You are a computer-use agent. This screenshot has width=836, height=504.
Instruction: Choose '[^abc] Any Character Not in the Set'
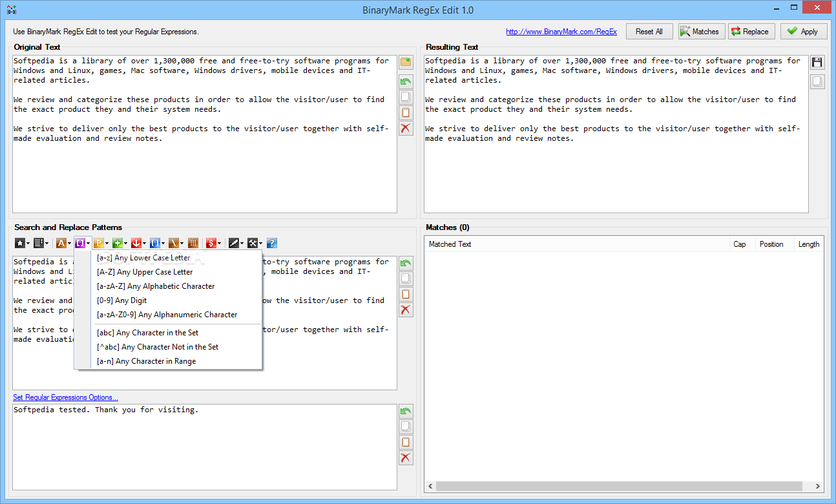[x=168, y=347]
